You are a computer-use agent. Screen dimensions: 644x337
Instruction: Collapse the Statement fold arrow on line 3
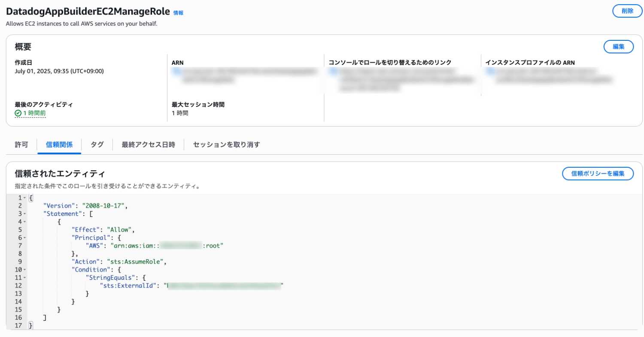click(25, 214)
